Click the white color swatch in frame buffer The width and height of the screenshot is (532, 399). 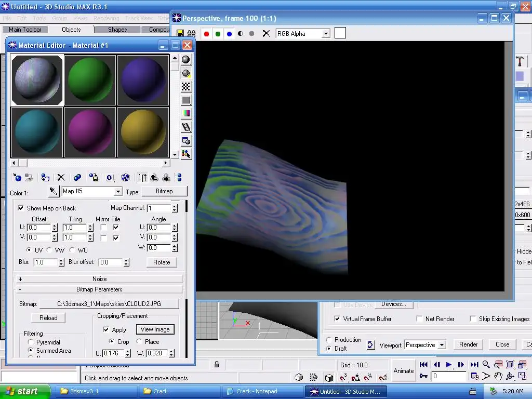click(x=340, y=33)
